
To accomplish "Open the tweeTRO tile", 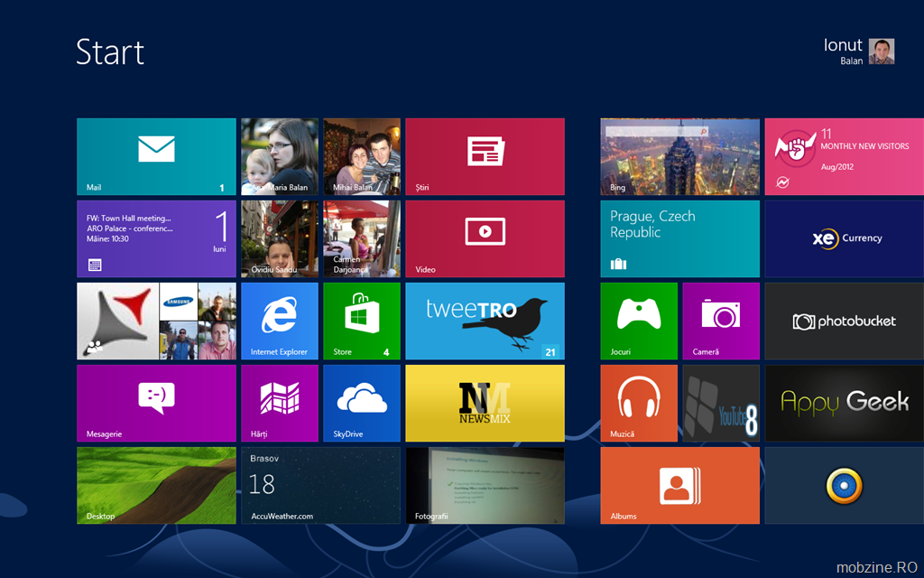I will pyautogui.click(x=485, y=321).
